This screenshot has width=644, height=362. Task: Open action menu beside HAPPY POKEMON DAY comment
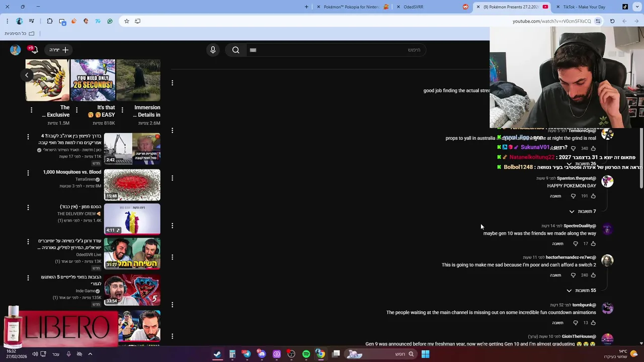point(172,178)
